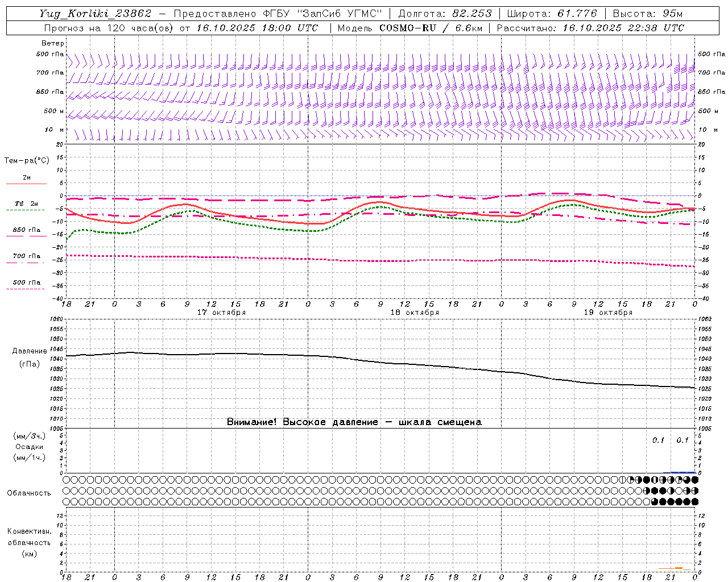Screen dimensions: 728x582
Task: Select the Облачность row label
Action: 29,493
